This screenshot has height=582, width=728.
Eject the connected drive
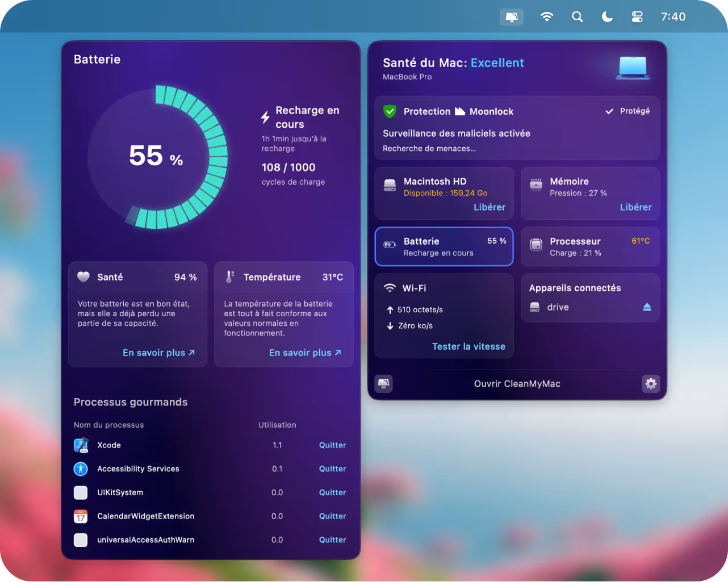[x=647, y=307]
